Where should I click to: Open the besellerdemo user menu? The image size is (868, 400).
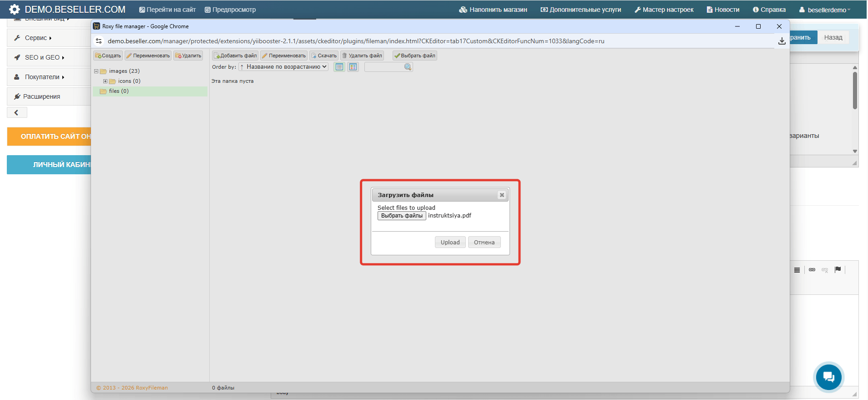point(824,10)
